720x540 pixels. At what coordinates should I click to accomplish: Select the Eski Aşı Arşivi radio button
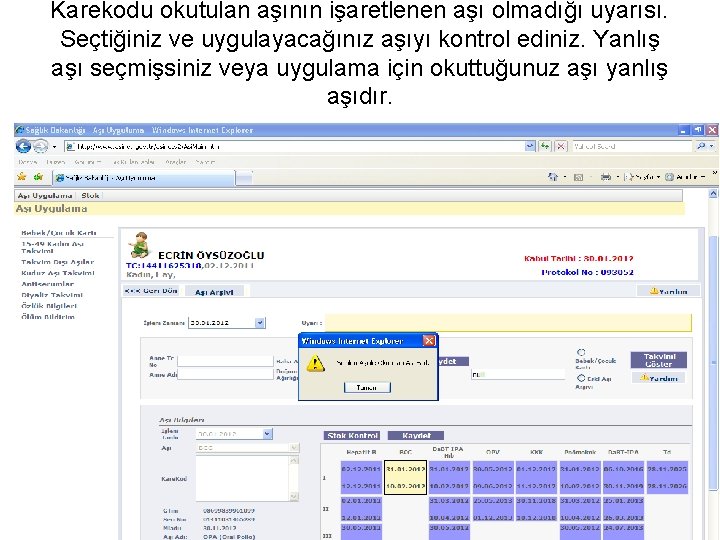click(581, 378)
